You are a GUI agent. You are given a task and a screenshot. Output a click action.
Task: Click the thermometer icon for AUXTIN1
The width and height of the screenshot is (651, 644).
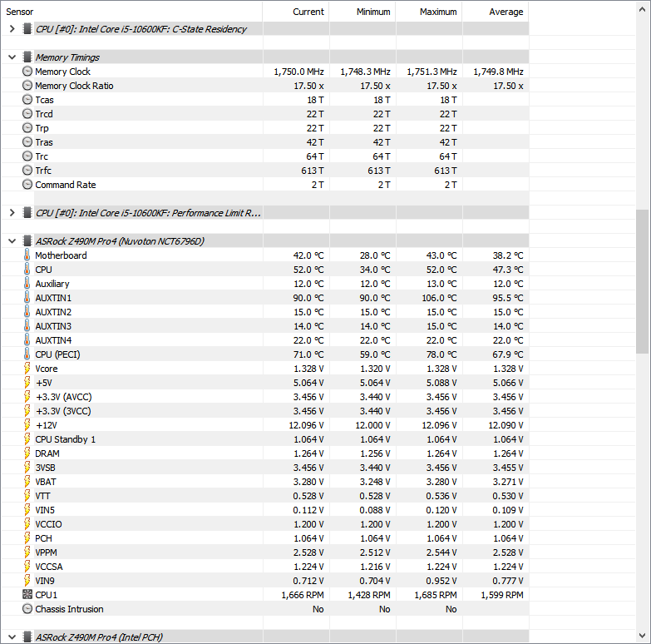[27, 298]
